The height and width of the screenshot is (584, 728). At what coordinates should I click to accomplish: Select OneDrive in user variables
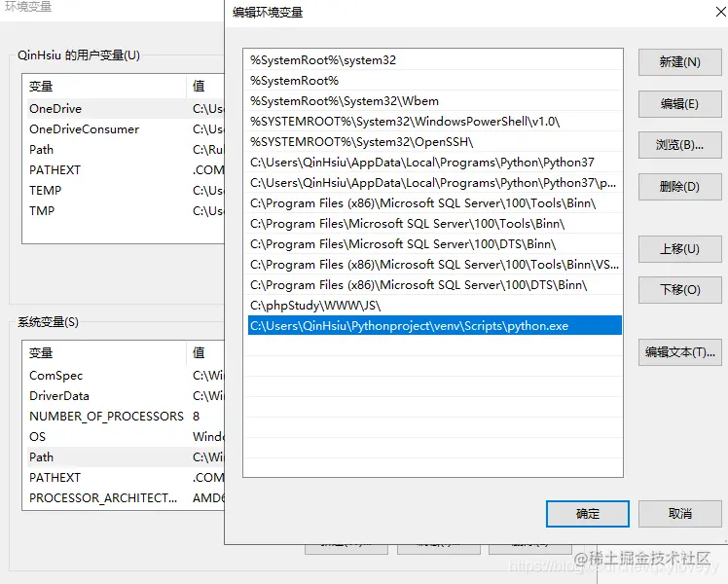point(126,109)
